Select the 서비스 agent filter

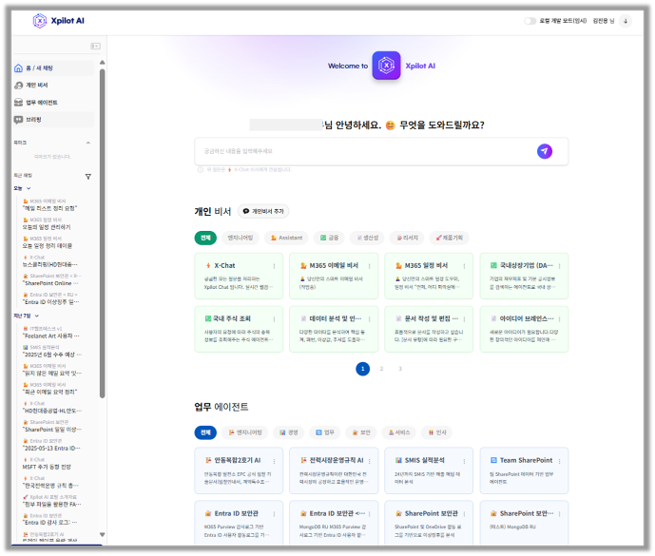399,432
